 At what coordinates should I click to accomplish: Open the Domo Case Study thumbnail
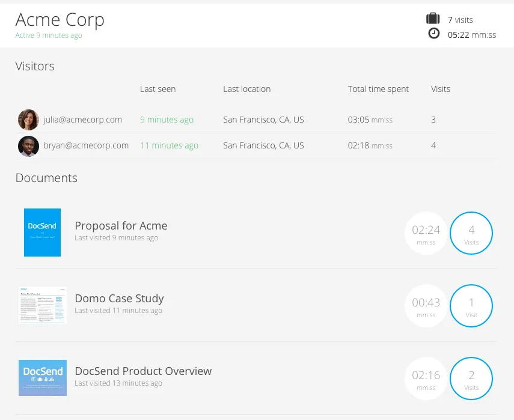[x=43, y=305]
